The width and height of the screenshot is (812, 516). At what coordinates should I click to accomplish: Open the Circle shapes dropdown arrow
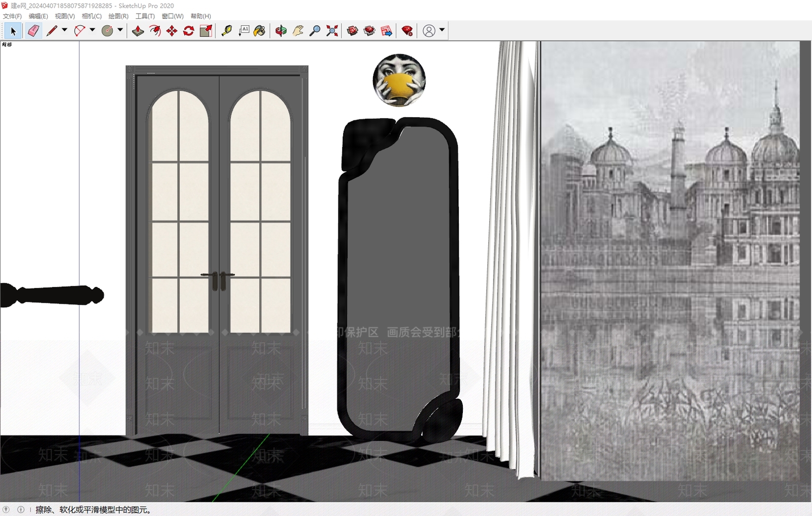pos(120,30)
